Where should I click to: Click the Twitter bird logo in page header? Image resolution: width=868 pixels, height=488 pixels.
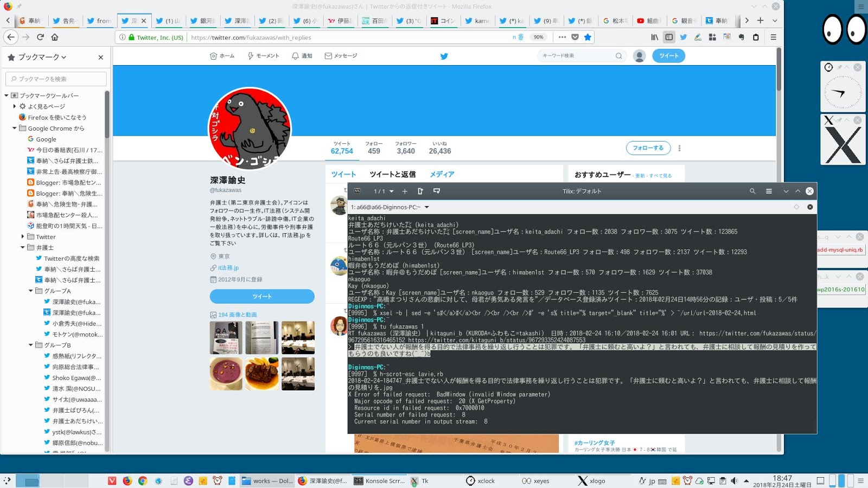point(444,56)
